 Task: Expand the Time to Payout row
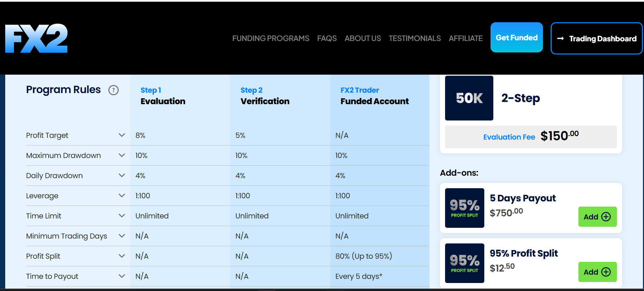tap(122, 276)
